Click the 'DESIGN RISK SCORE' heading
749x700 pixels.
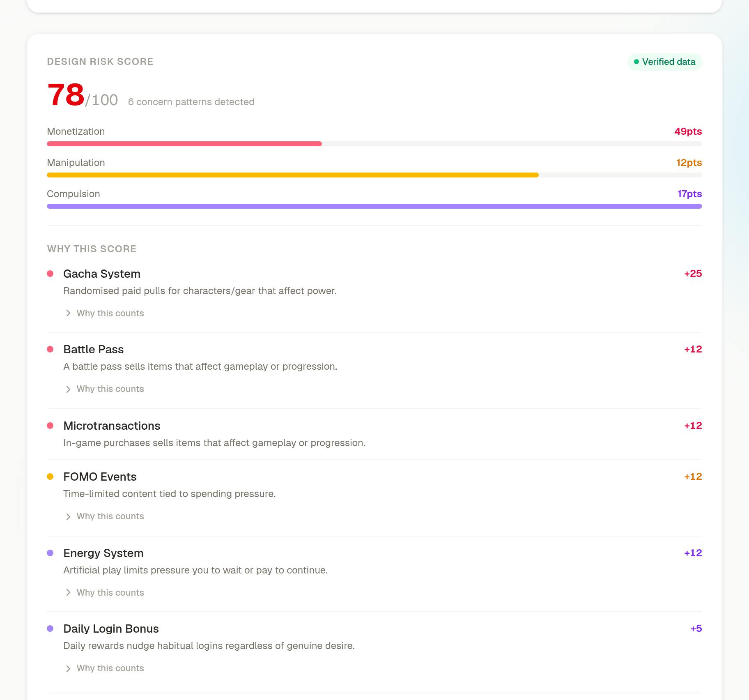click(x=100, y=62)
